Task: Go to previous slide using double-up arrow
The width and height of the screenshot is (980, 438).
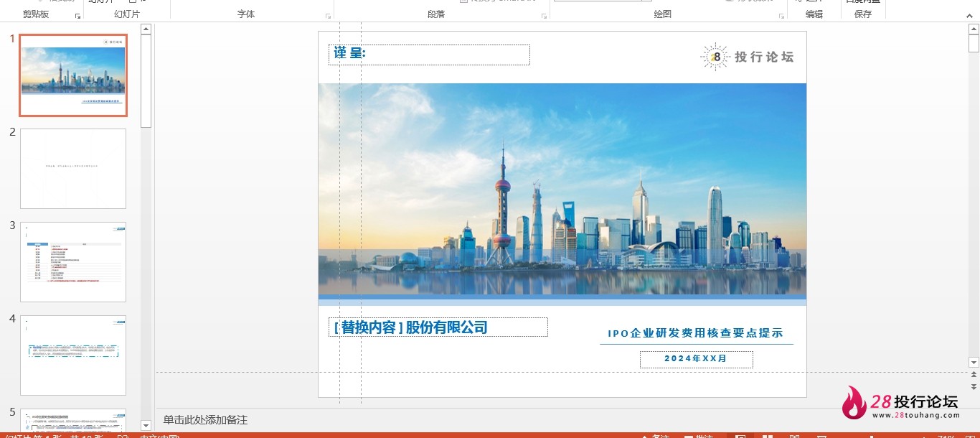Action: coord(974,375)
